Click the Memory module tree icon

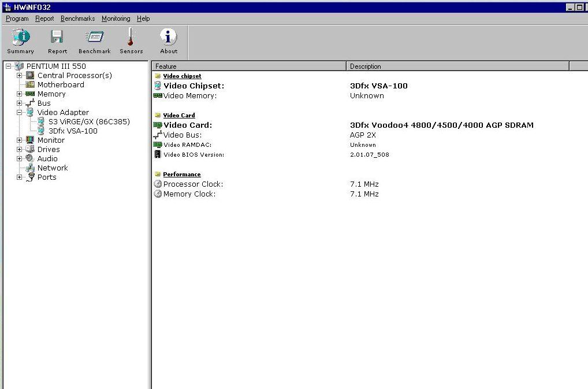(30, 94)
